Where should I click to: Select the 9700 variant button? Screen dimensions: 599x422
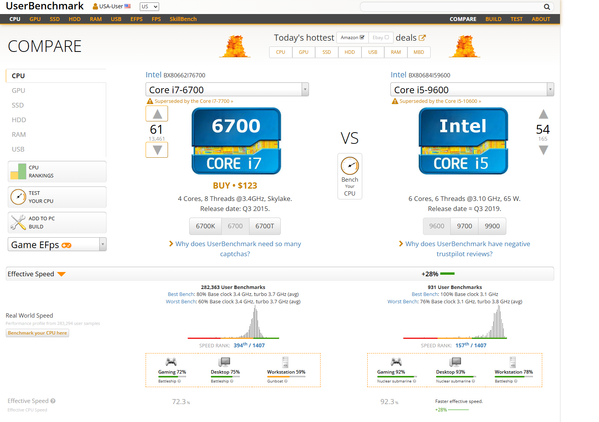[x=465, y=226]
